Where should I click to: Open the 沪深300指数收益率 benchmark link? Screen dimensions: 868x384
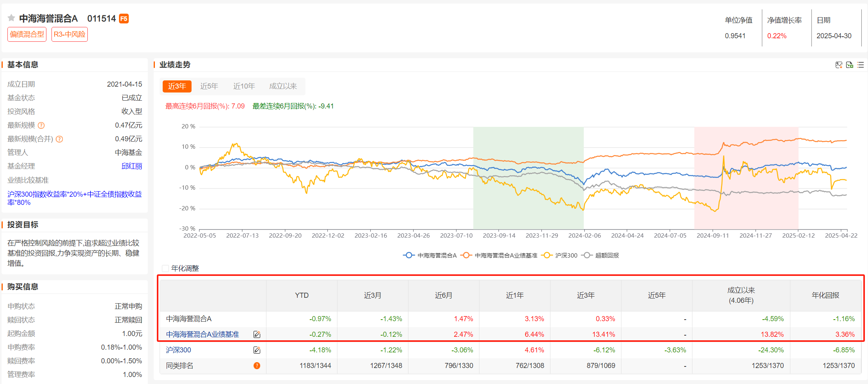pyautogui.click(x=75, y=198)
